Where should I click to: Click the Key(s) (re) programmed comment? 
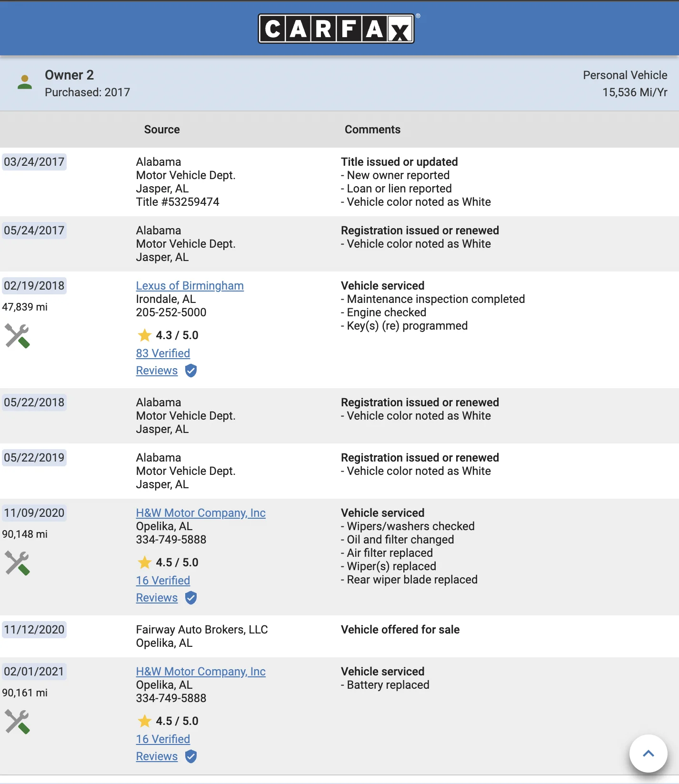pyautogui.click(x=404, y=326)
